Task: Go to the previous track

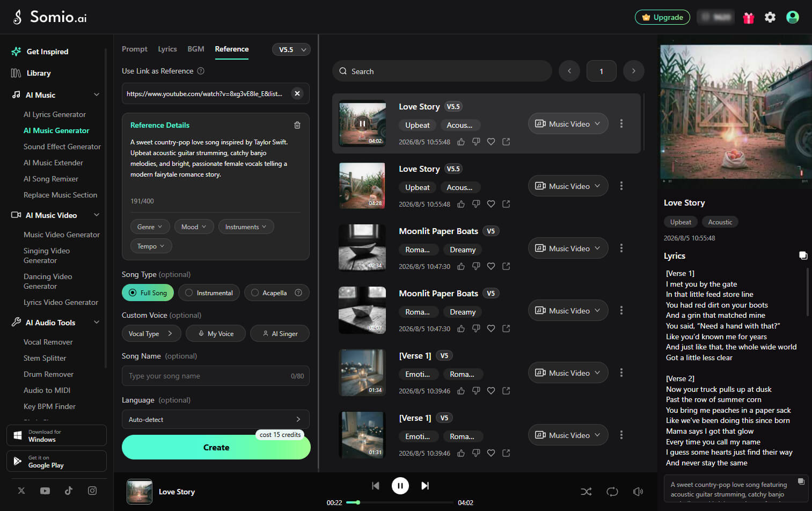Action: point(376,486)
